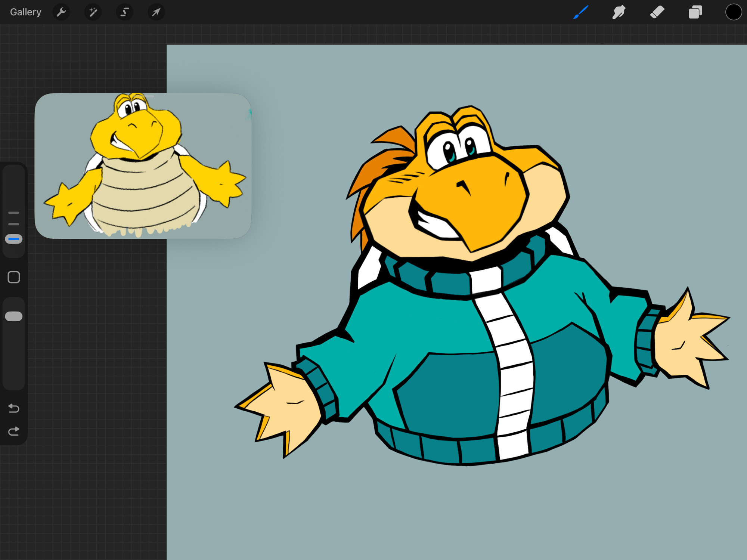Click the Undo arrow

point(14,408)
